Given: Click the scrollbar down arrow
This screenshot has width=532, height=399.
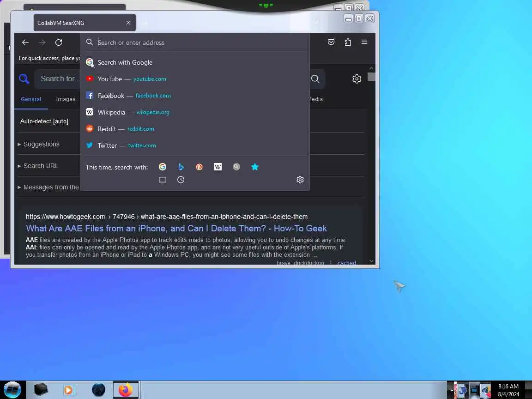Looking at the screenshot, I should 371,261.
